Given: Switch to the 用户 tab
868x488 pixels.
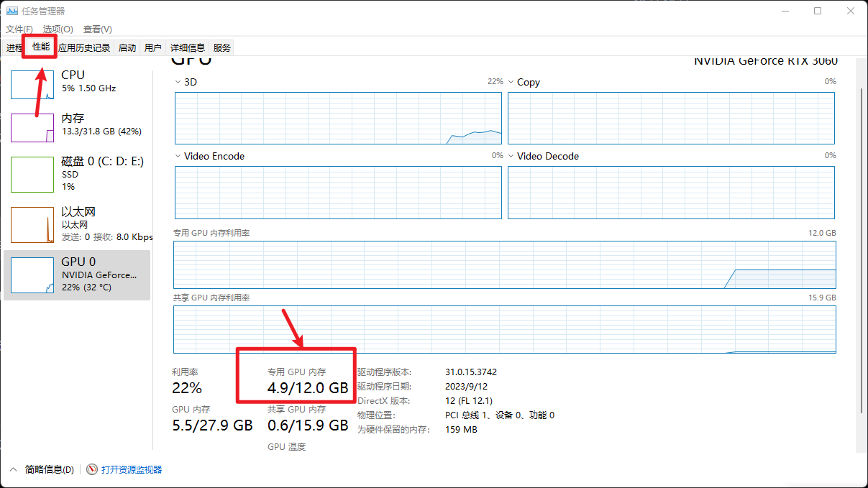Looking at the screenshot, I should [x=153, y=48].
